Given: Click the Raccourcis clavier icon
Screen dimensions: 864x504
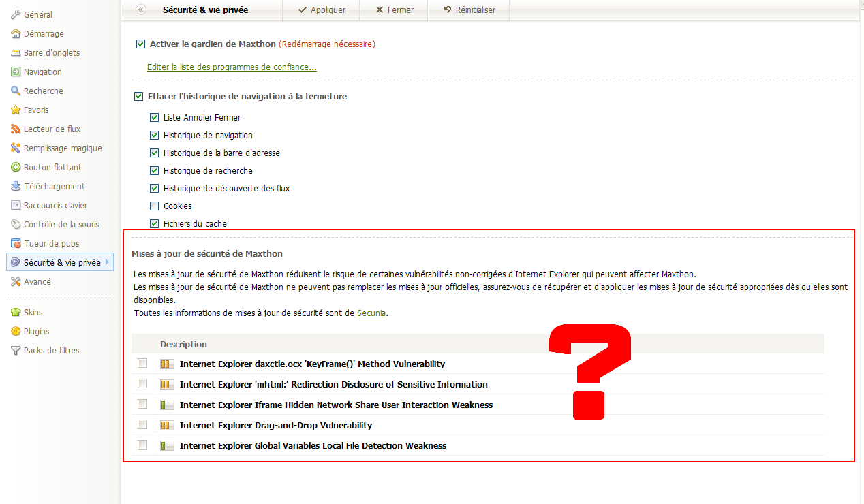Looking at the screenshot, I should (x=16, y=206).
